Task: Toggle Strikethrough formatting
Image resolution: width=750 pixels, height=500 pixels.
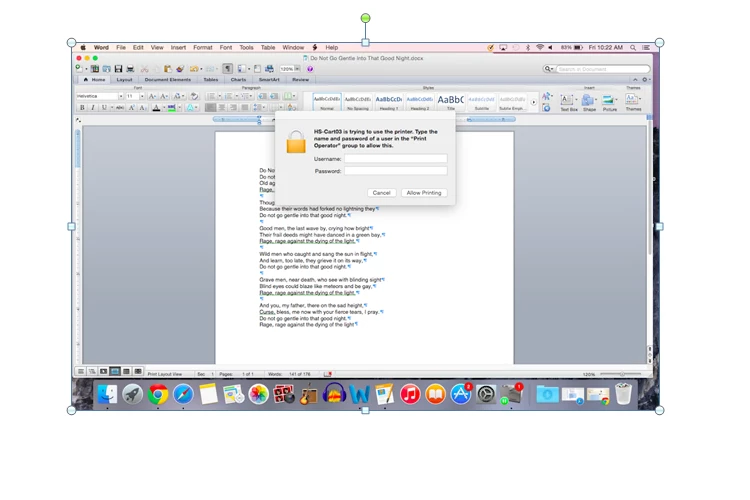Action: 120,108
